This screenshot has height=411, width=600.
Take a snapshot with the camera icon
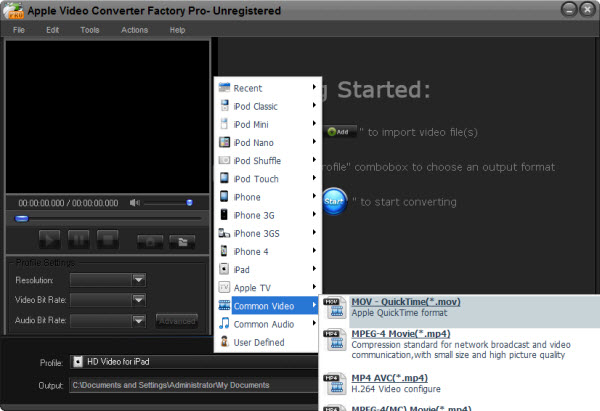tap(149, 240)
